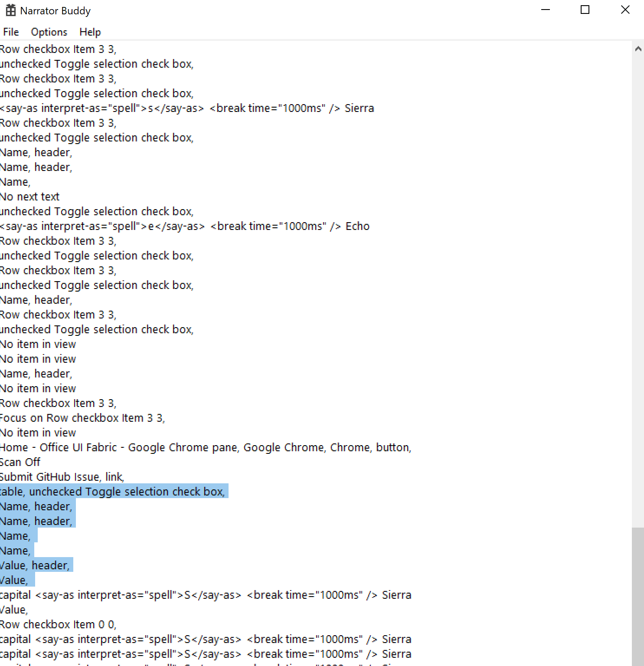The height and width of the screenshot is (666, 644).
Task: Select the highlighted 'table, unchecked Toggle selection check box' line
Action: 113,491
